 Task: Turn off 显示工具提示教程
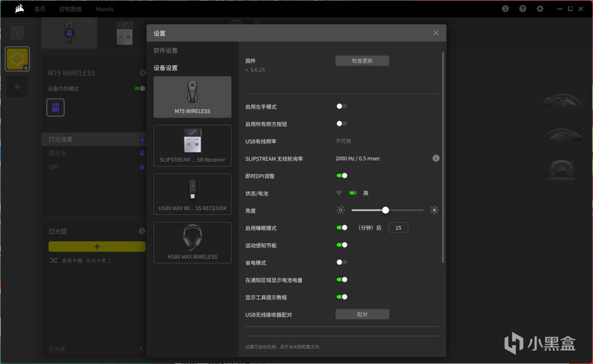tap(342, 297)
